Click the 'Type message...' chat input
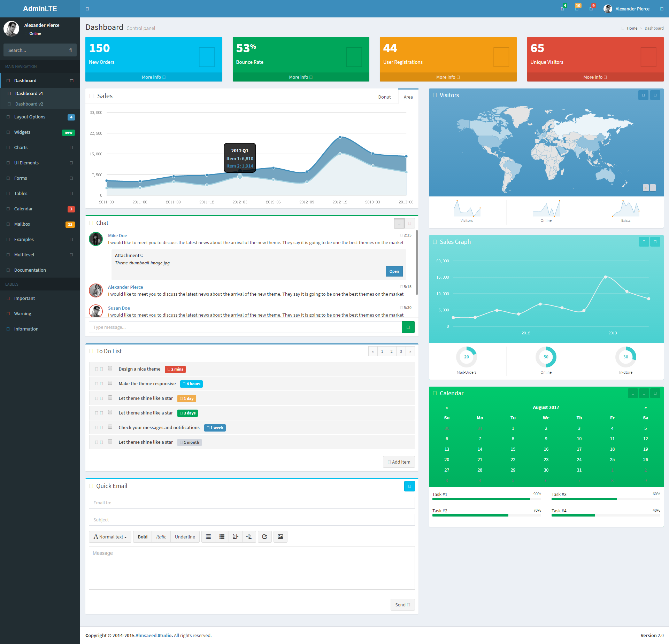Screen dimensions: 669x644 (x=246, y=327)
